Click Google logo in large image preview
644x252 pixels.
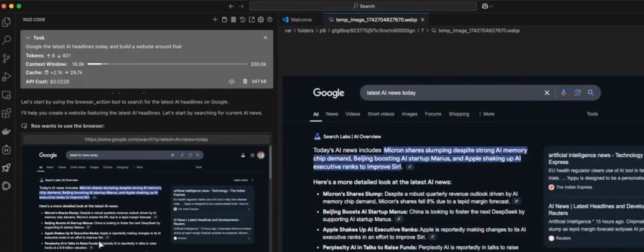click(328, 93)
